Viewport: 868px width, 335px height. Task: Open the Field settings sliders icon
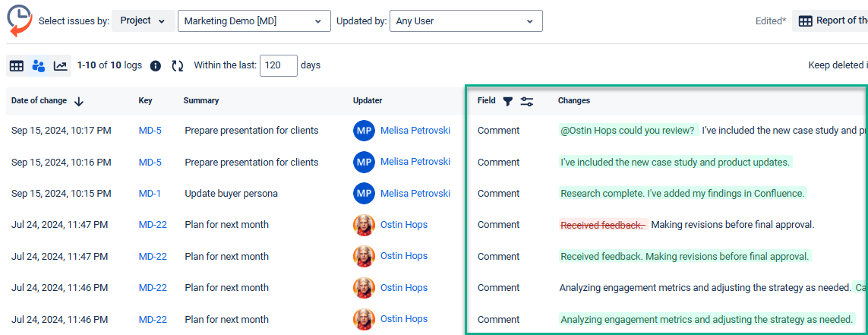click(527, 101)
